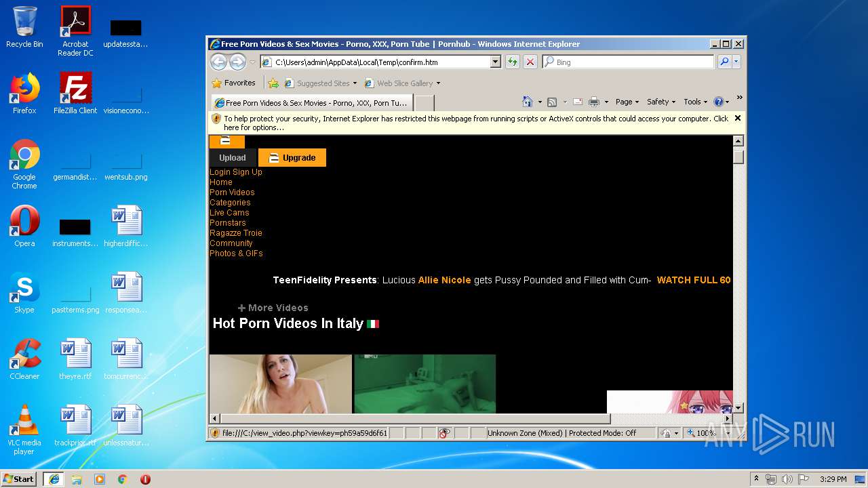
Task: Open Windows Explorer from taskbar
Action: tap(77, 479)
